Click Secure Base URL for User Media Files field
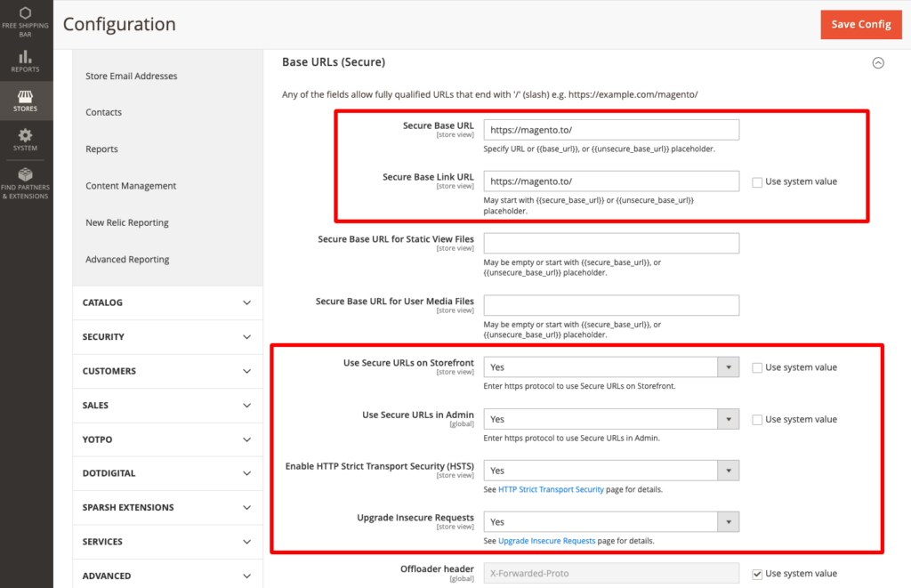The width and height of the screenshot is (911, 588). click(611, 306)
